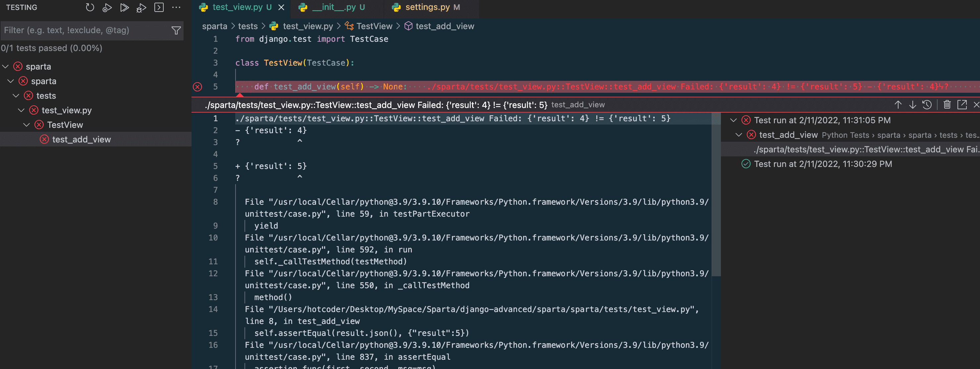This screenshot has height=369, width=980.
Task: Click the error badge on line 5 gutter
Action: (197, 87)
